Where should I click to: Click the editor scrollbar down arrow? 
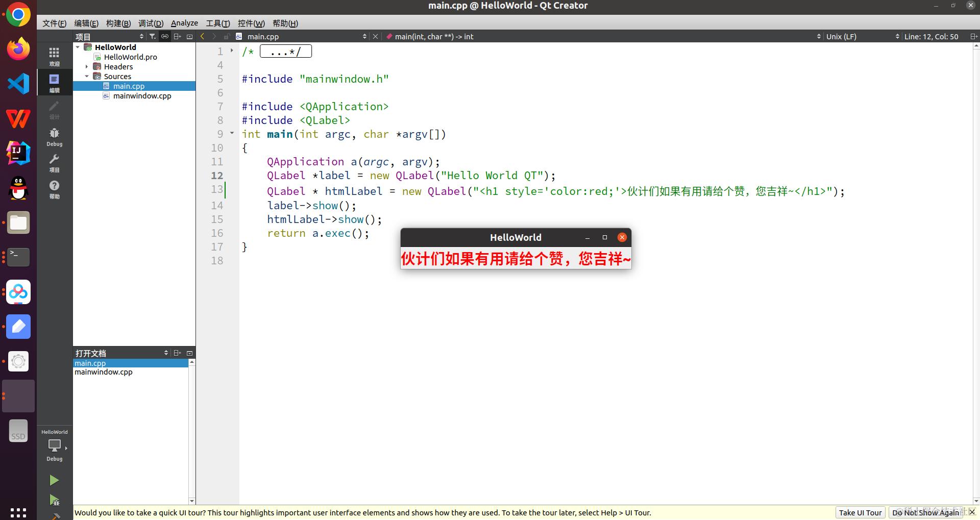(976, 501)
